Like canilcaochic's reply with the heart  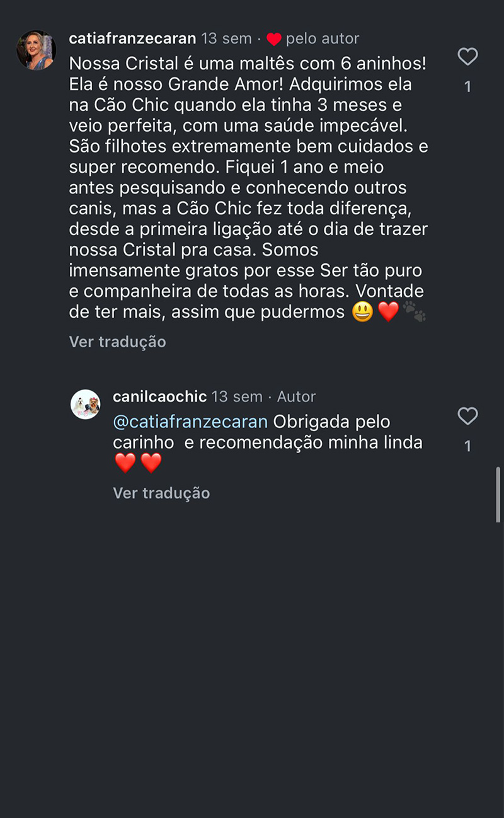point(467,417)
